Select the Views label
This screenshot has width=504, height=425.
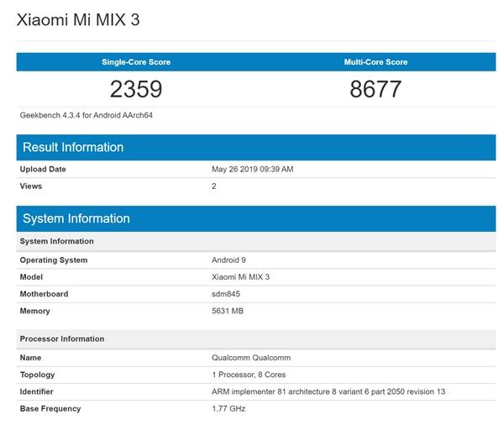click(x=31, y=186)
